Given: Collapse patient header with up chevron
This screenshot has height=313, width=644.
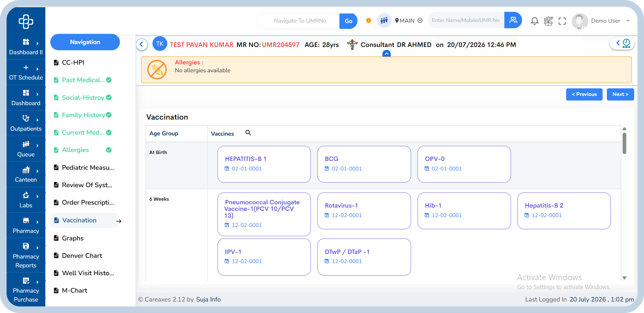Looking at the screenshot, I should [386, 53].
